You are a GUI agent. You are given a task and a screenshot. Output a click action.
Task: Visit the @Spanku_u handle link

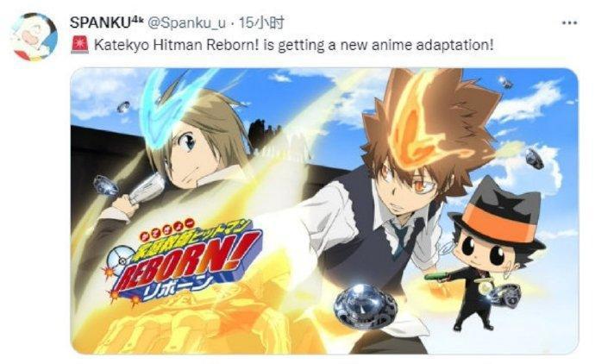pos(186,23)
